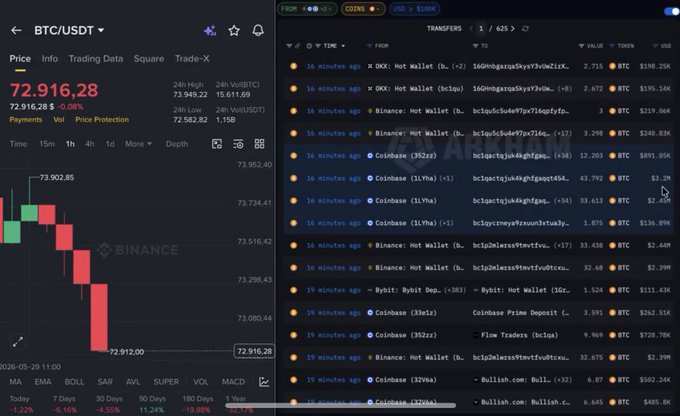The width and height of the screenshot is (680, 416).
Task: Click the Coinbase logo in the (33e1z) row
Action: 370,313
